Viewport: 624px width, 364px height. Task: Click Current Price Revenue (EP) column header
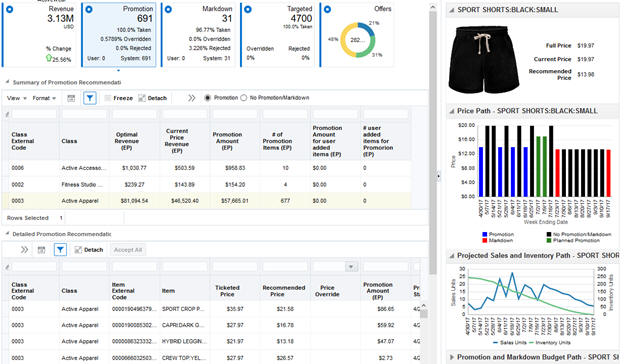[177, 141]
